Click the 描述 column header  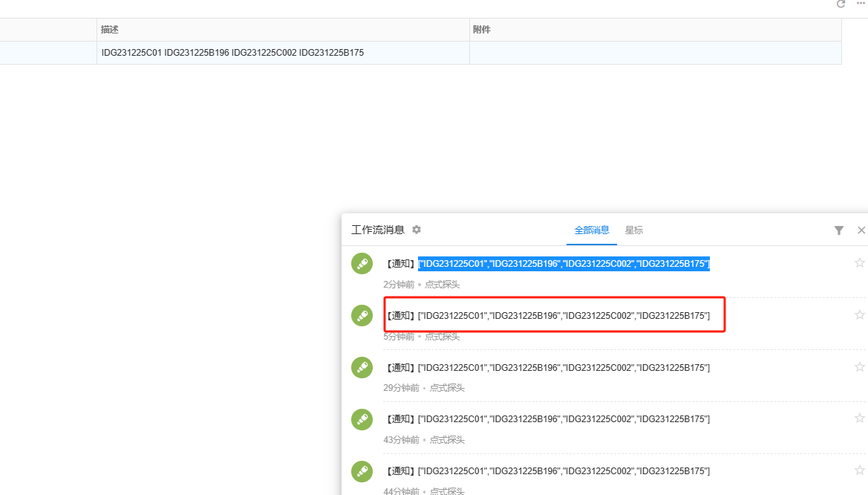click(283, 30)
